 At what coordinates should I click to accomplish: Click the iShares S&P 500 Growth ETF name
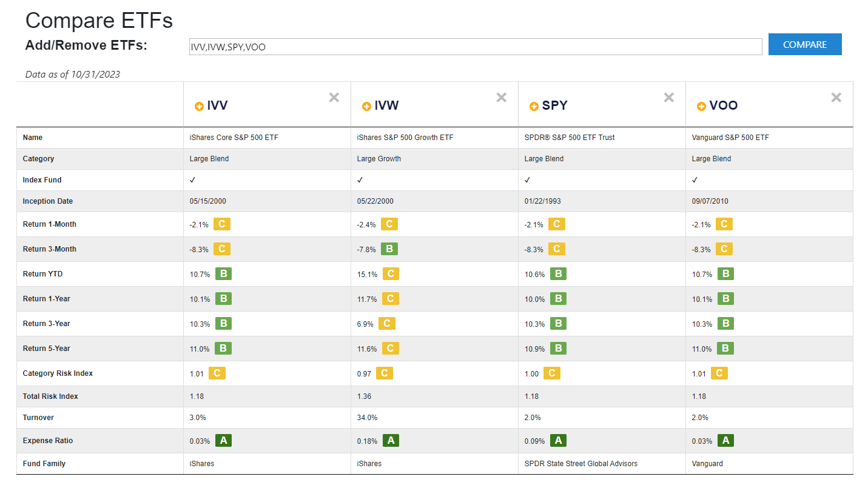tap(405, 138)
